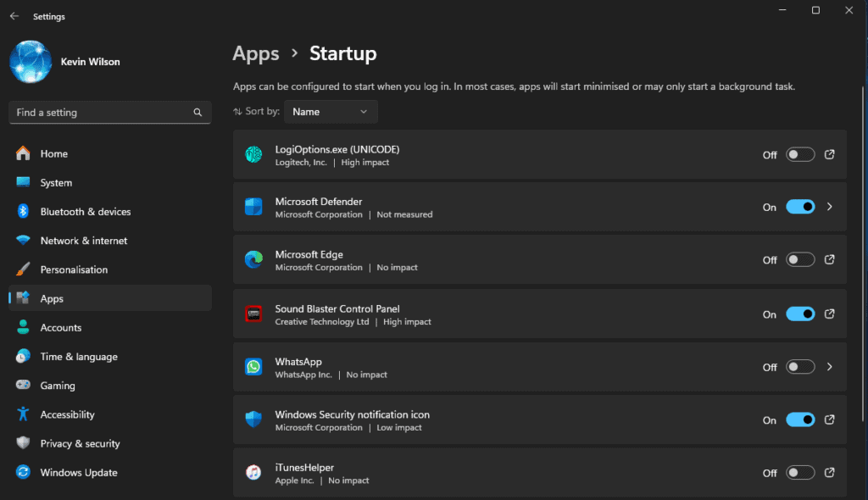This screenshot has height=500, width=868.
Task: Click the Startup breadcrumb heading
Action: click(342, 53)
